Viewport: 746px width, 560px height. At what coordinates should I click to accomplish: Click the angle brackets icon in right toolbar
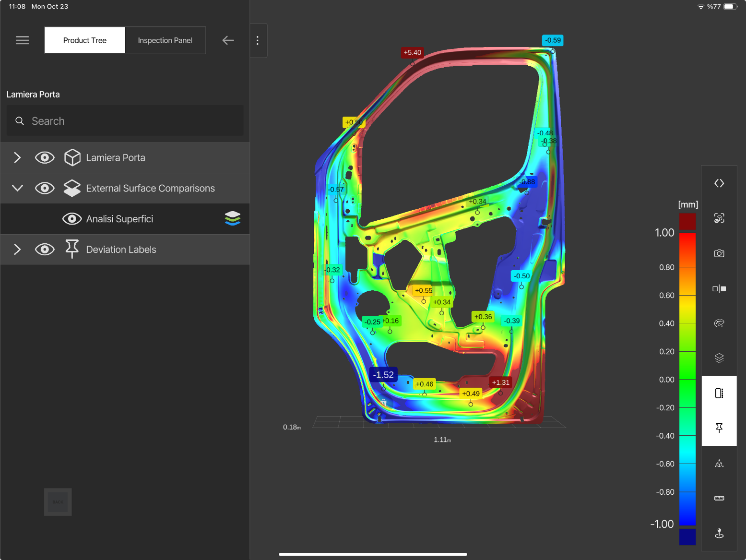click(719, 183)
